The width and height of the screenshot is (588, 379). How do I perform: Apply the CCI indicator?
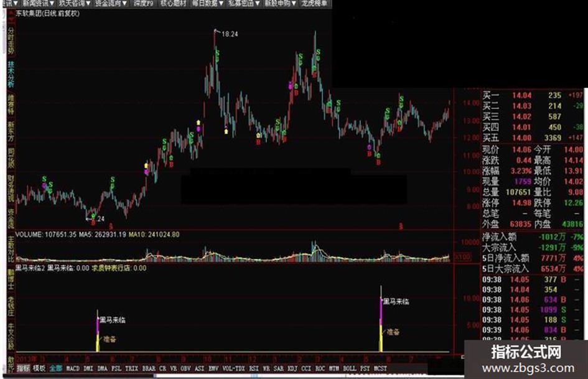point(306,368)
